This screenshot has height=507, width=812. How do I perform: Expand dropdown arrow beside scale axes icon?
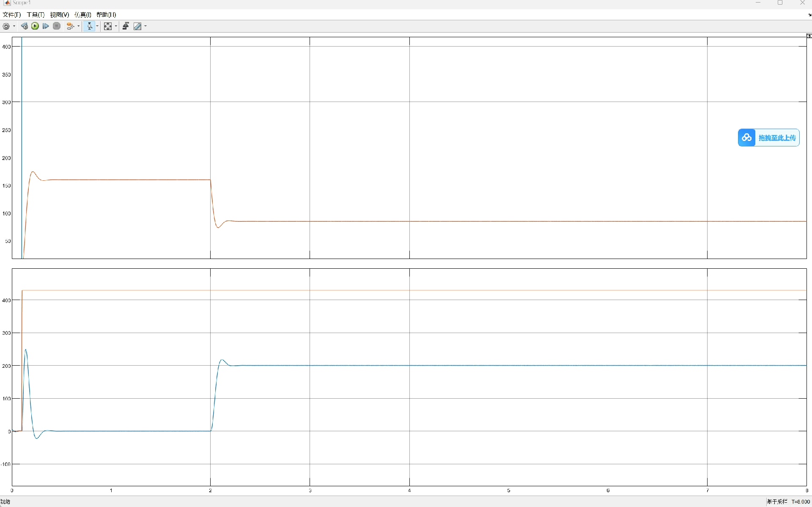click(116, 26)
